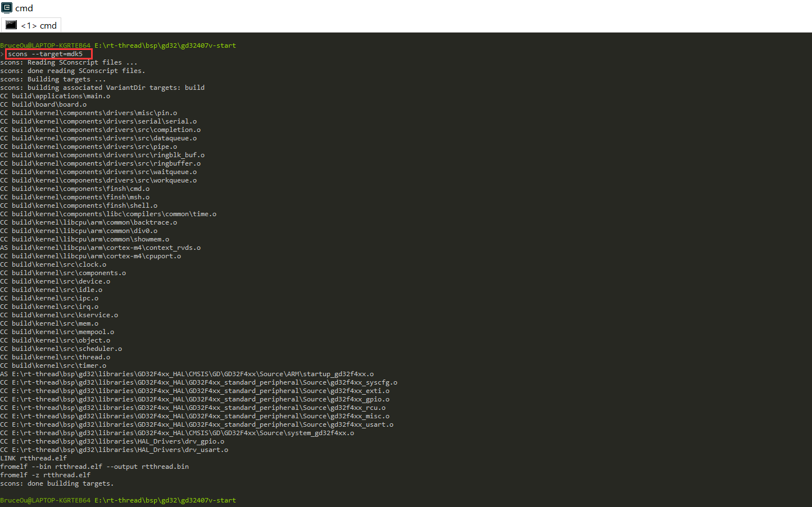Click the bottom prompt BruceOu@LAPTOP-KGRTEB64
This screenshot has width=812, height=507.
point(45,500)
